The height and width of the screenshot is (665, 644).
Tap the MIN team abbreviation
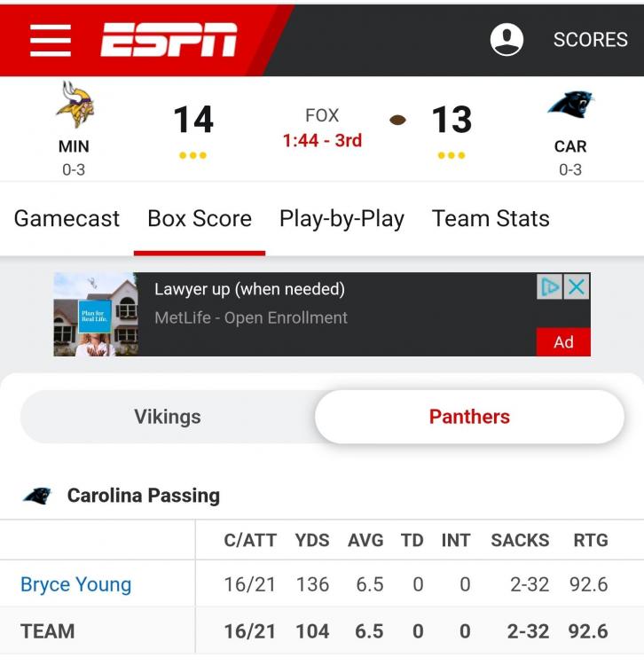(74, 146)
